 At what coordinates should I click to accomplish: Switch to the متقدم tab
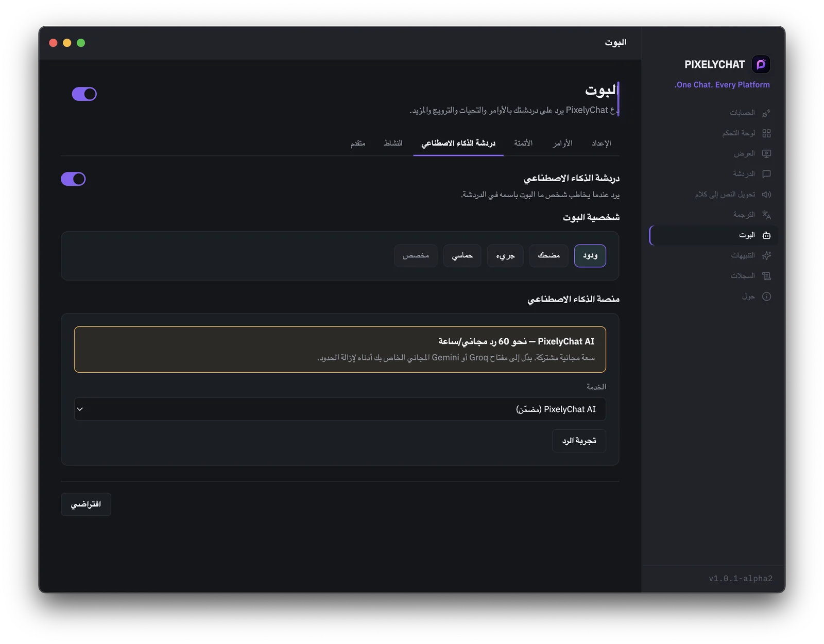coord(358,143)
